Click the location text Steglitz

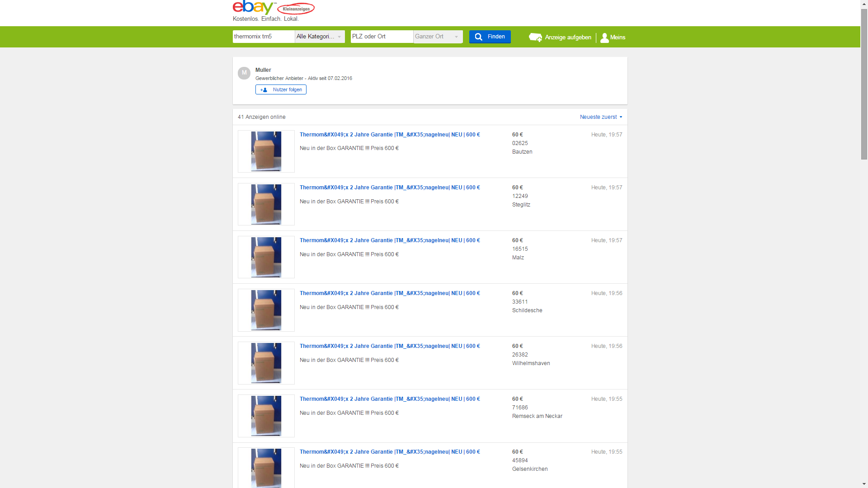[x=521, y=205]
